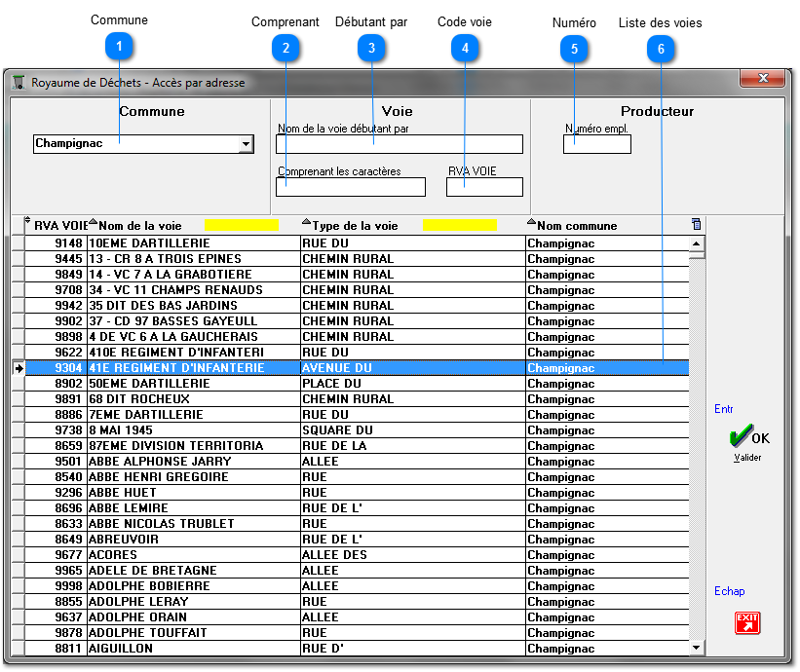Sort by the Type de la voie column
The width and height of the screenshot is (800, 672).
(x=355, y=226)
